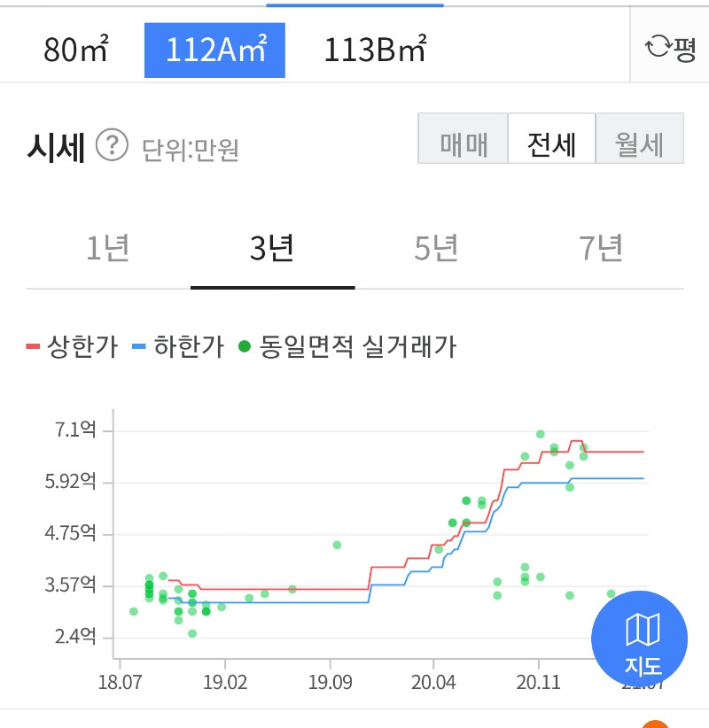Click the red 상한가 legend marker
The width and height of the screenshot is (709, 728).
pyautogui.click(x=33, y=346)
